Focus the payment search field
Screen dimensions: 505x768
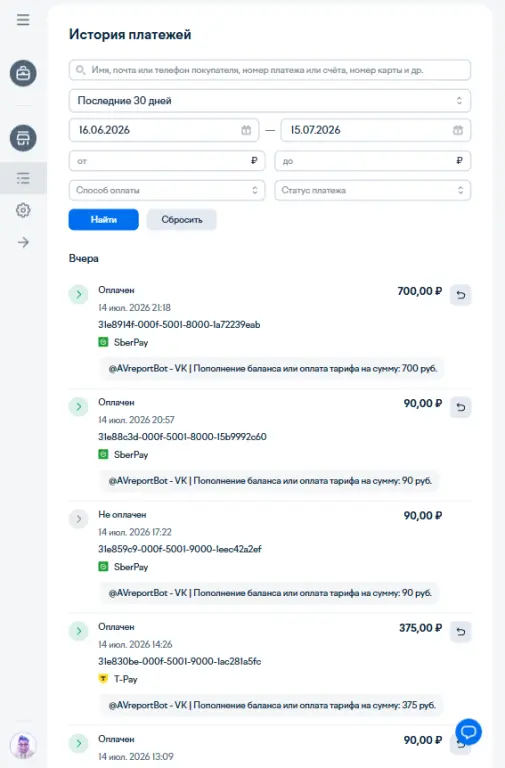270,70
